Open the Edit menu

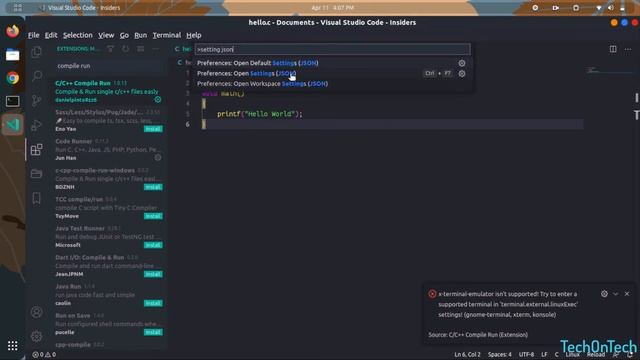pos(51,35)
